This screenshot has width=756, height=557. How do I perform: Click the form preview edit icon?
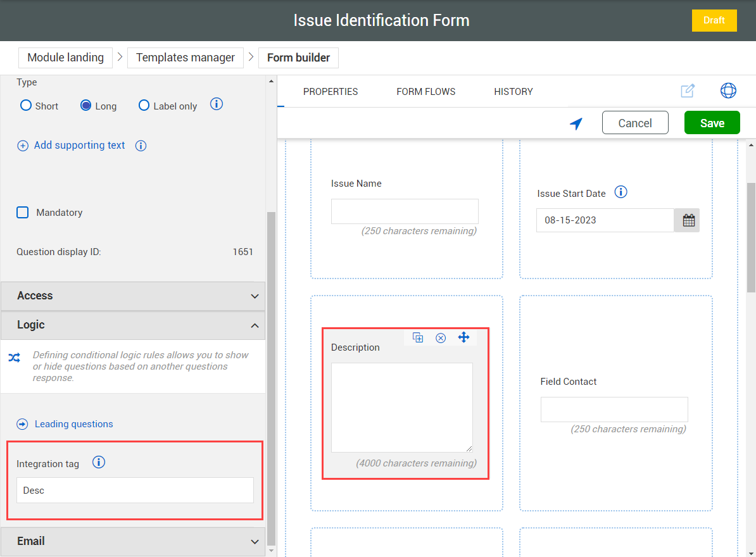[688, 91]
